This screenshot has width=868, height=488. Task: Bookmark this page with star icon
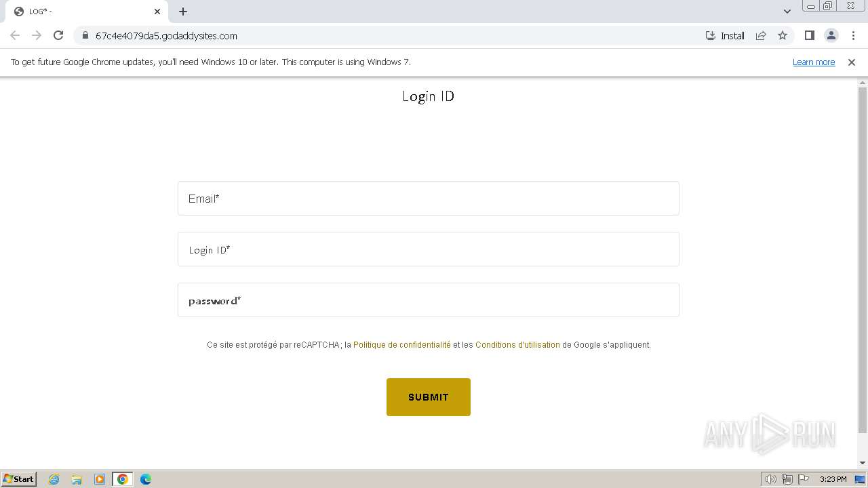coord(783,35)
